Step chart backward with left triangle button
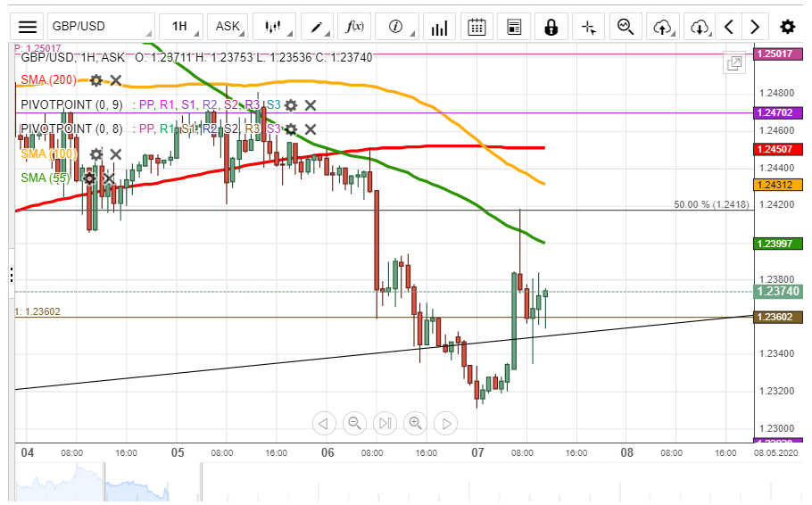 [x=324, y=424]
